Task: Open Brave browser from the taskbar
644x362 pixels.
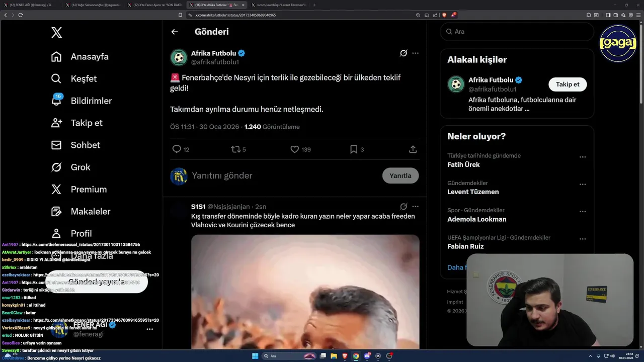Action: pyautogui.click(x=345, y=356)
